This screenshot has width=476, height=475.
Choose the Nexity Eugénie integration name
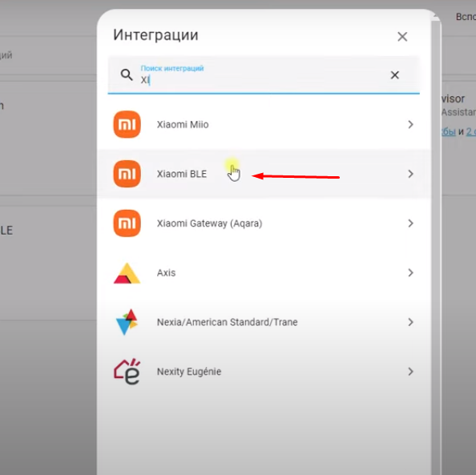(189, 372)
